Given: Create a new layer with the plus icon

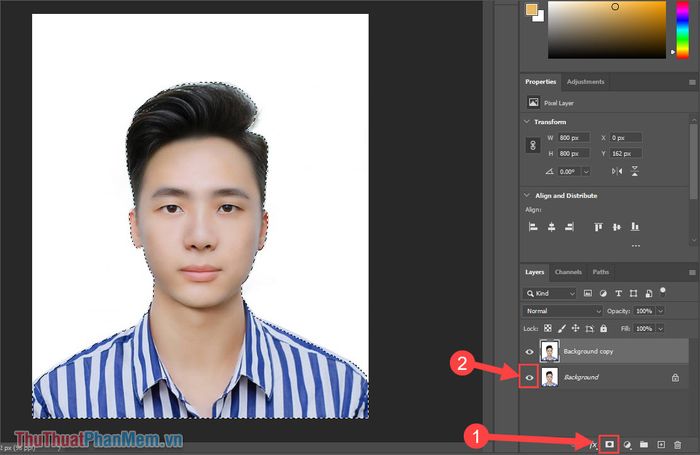Looking at the screenshot, I should click(x=661, y=444).
